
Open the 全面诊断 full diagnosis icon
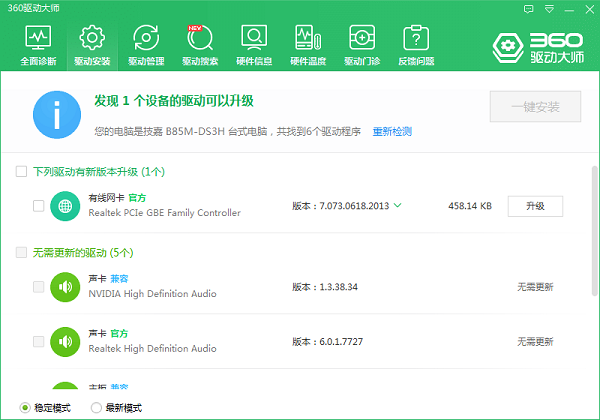(x=37, y=45)
